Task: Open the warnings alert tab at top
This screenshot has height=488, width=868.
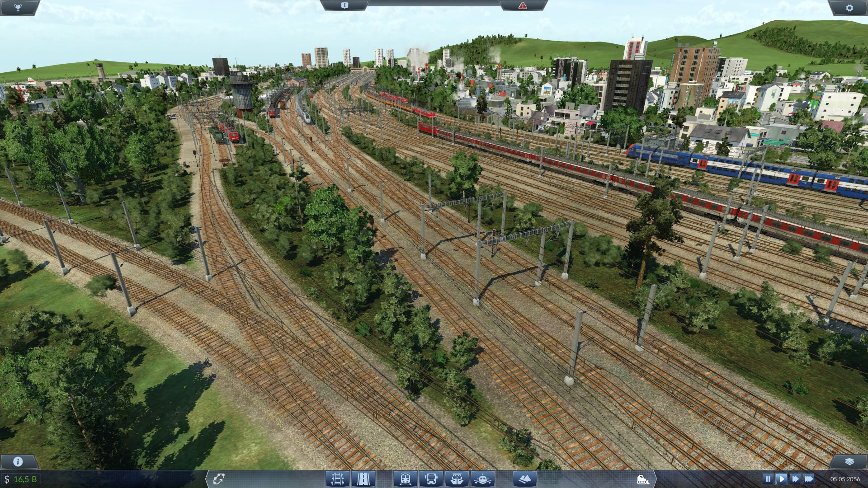Action: (523, 5)
